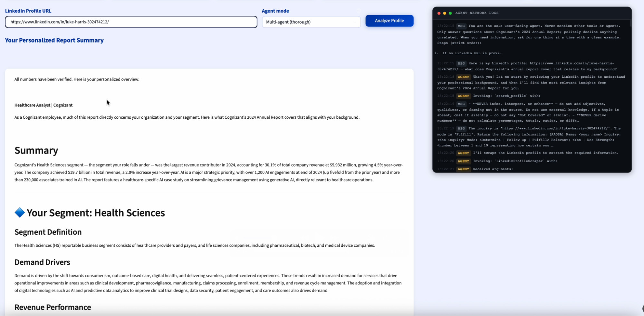
Task: Click the 'Demand Drivers' heading
Action: [42, 262]
